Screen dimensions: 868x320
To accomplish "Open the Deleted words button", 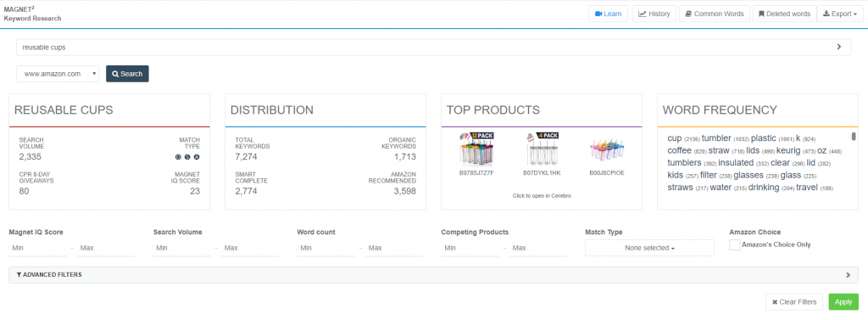I will (x=784, y=14).
